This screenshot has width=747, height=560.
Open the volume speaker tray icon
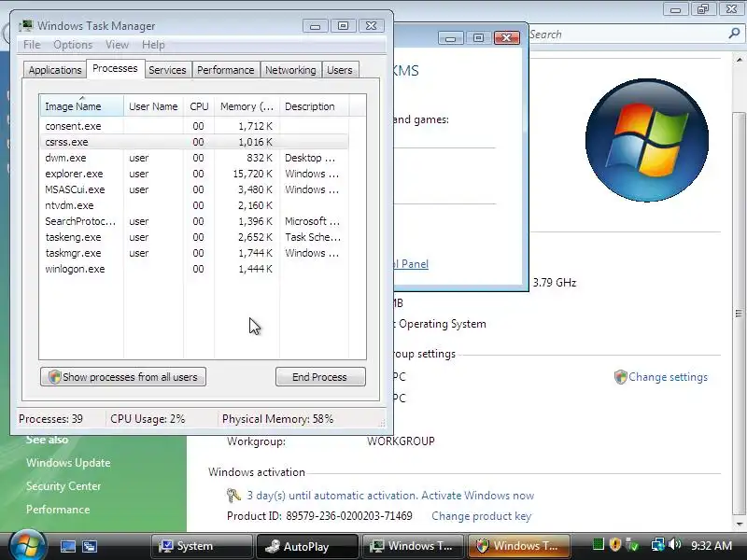tap(674, 544)
